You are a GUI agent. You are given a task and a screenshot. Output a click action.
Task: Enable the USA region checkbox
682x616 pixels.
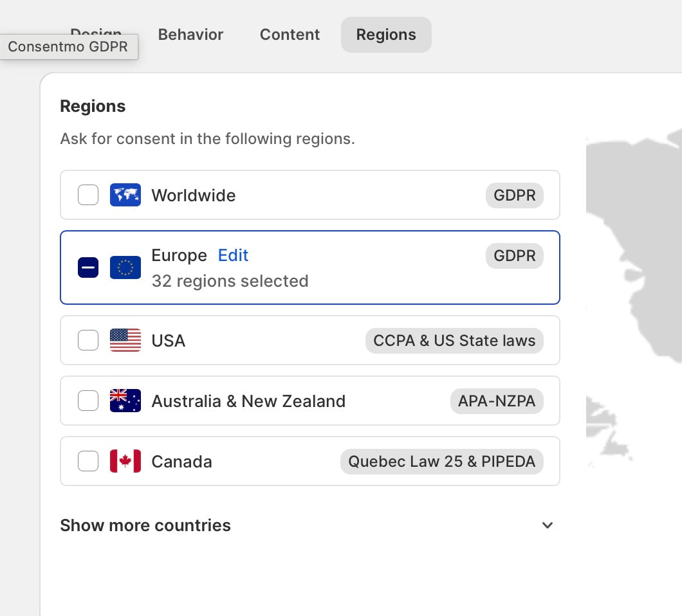(x=88, y=340)
